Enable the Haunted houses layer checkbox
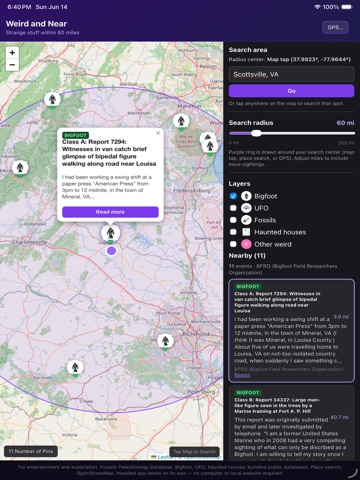The height and width of the screenshot is (480, 360). click(x=233, y=232)
